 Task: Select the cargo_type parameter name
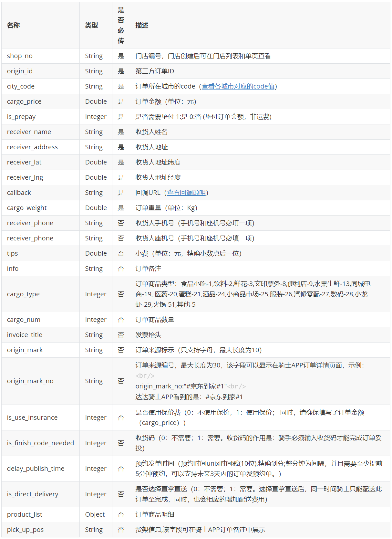[23, 294]
